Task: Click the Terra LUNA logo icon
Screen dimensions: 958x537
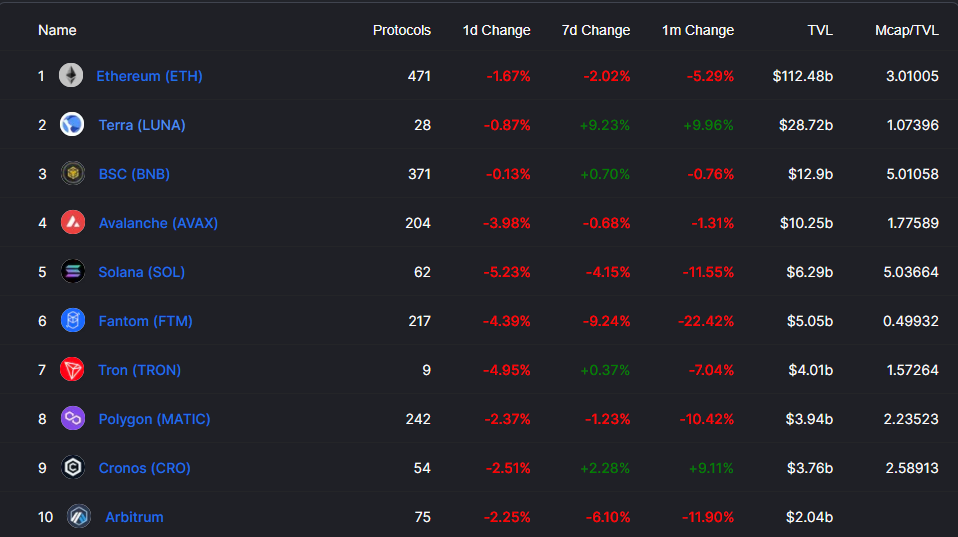Action: click(72, 125)
